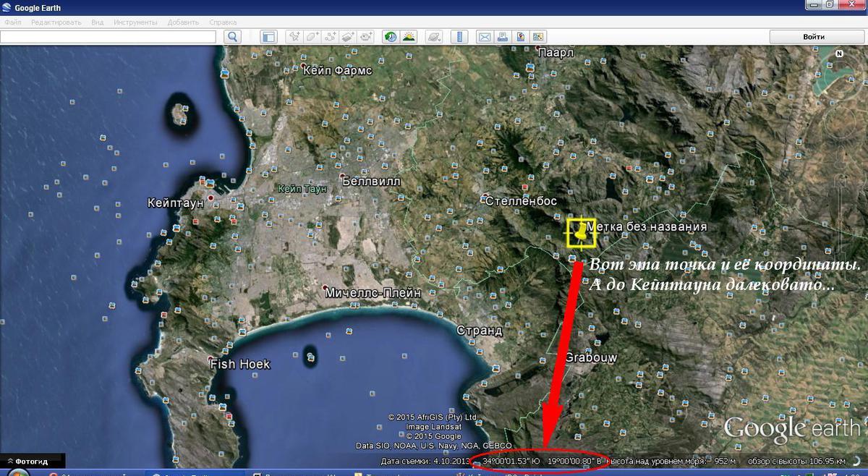The height and width of the screenshot is (476, 868).
Task: Click the Беллвилл place label
Action: pyautogui.click(x=370, y=181)
